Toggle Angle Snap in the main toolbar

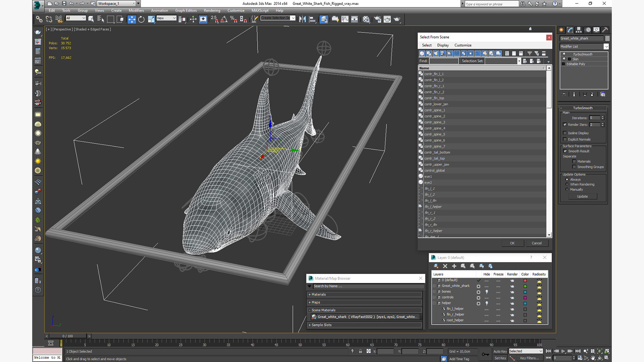pyautogui.click(x=224, y=19)
